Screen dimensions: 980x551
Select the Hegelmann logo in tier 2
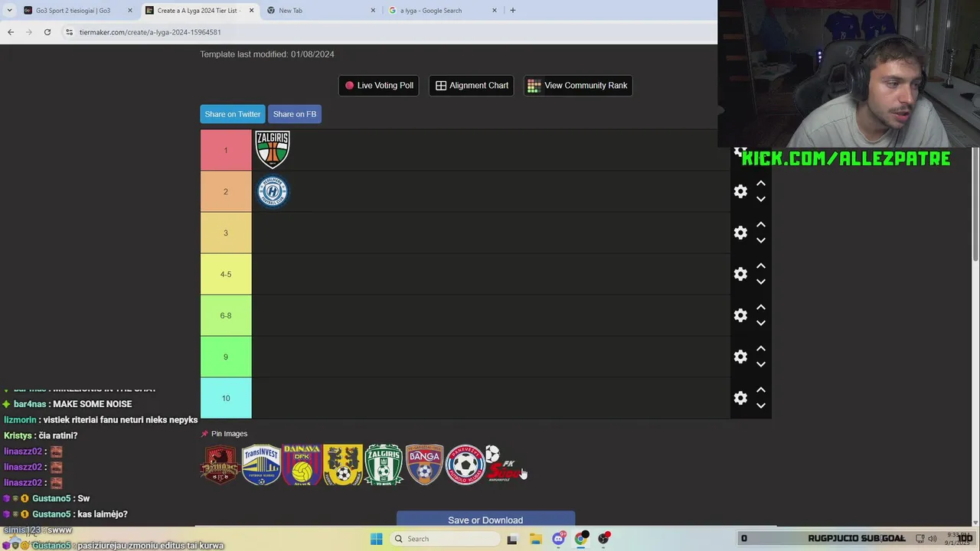273,191
